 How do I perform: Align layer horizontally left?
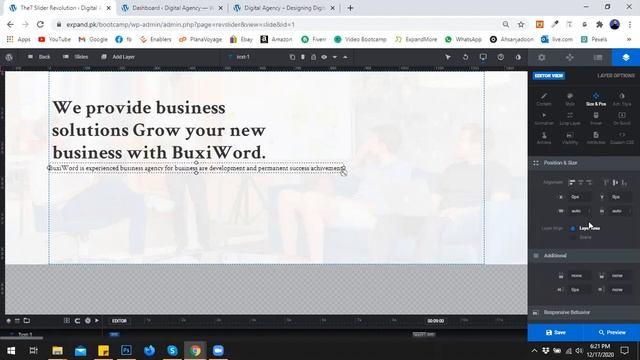[x=571, y=182]
